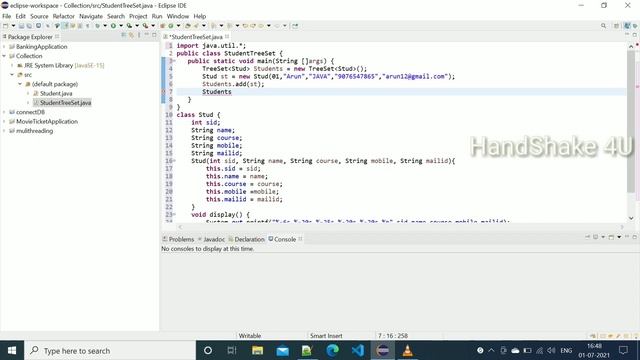Click Collapse All in Package Explorer
The image size is (640, 360).
point(123,36)
